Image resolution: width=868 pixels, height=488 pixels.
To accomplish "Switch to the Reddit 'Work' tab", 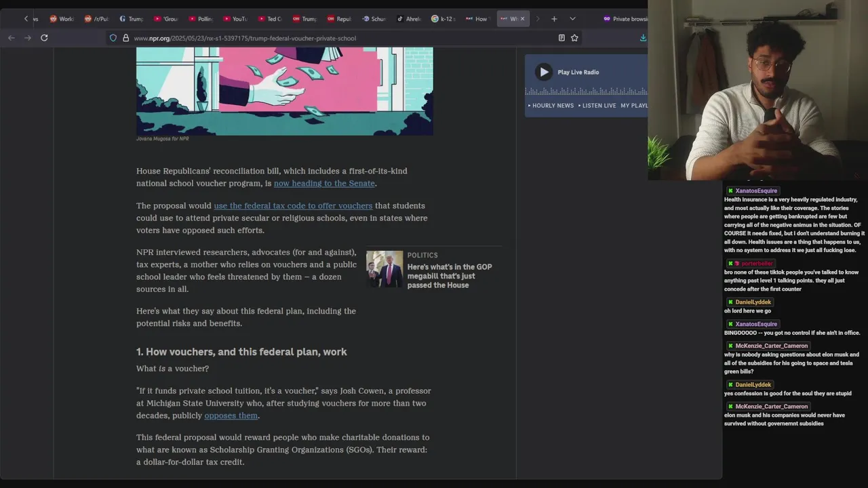I will click(x=62, y=19).
